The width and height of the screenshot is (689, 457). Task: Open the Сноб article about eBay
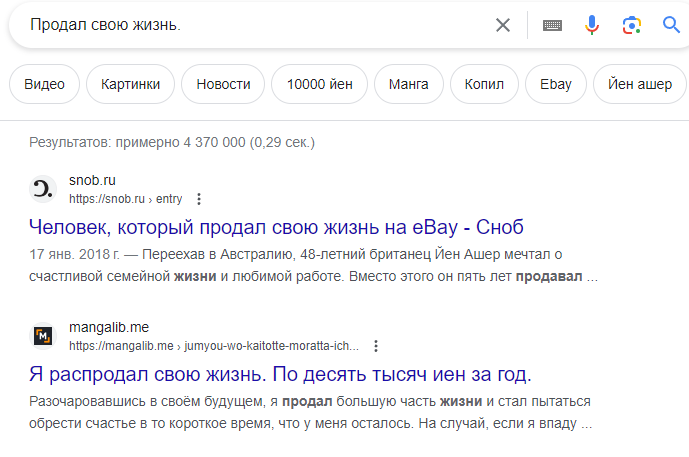[277, 227]
